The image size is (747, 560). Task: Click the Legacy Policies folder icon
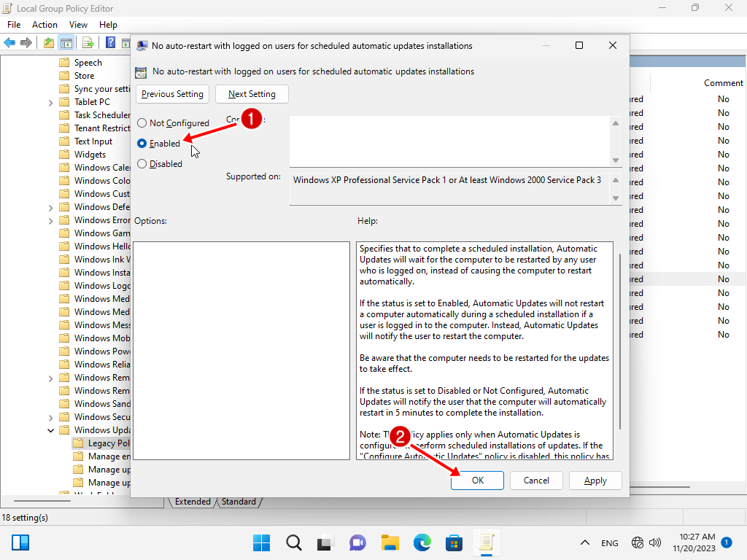point(78,443)
